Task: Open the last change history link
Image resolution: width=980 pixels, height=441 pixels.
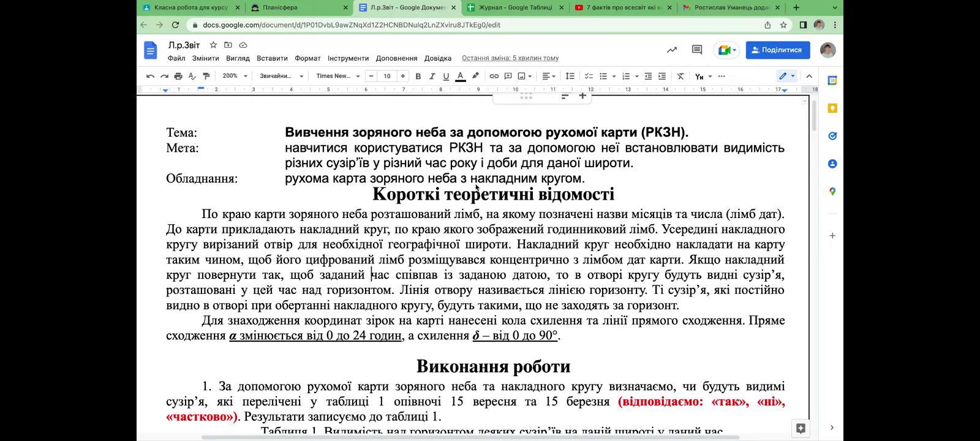Action: point(510,58)
